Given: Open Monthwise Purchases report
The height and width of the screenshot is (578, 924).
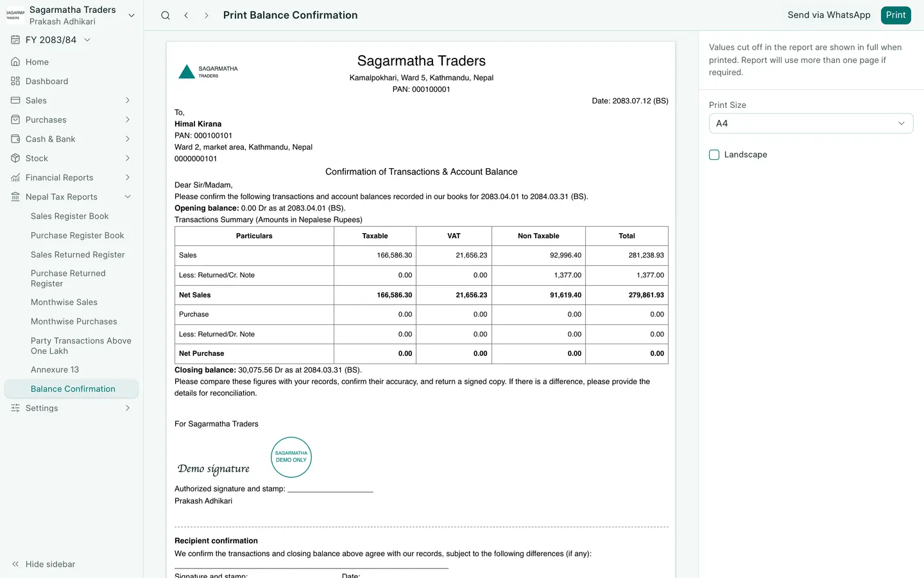Looking at the screenshot, I should coord(74,322).
